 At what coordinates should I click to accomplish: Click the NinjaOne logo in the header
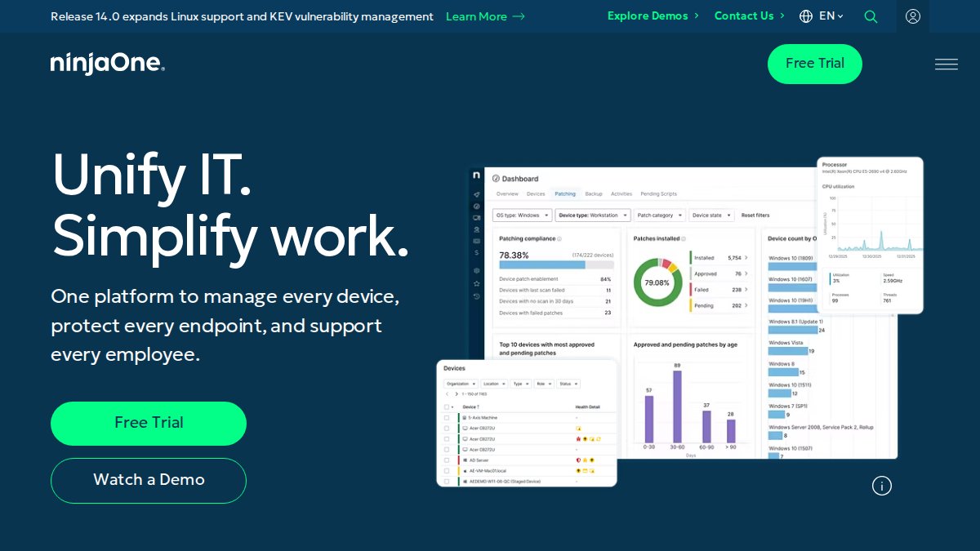(x=107, y=63)
